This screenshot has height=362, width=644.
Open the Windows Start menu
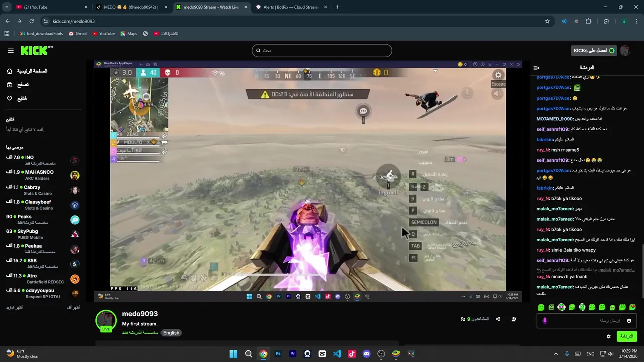pos(233,354)
